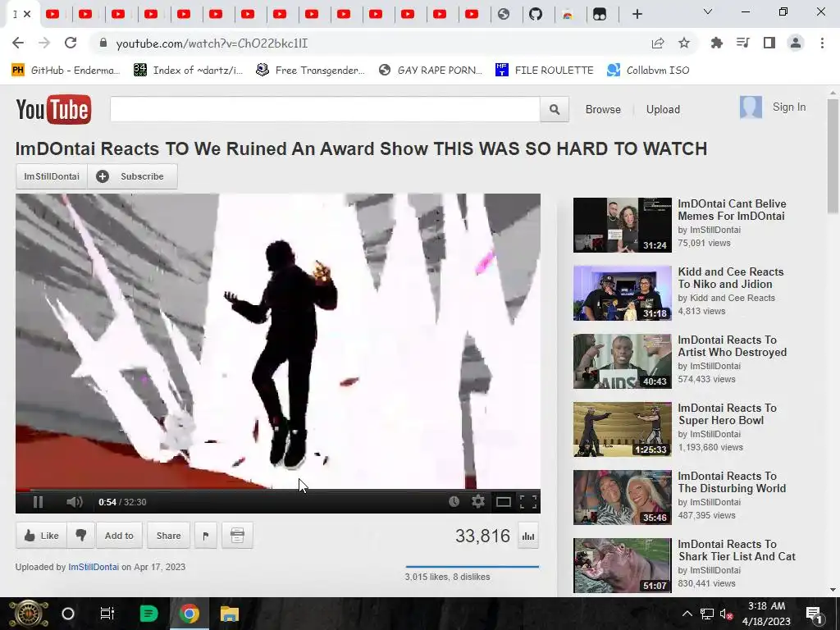Subscribe to ImStillDontai channel
The image size is (840, 630).
[132, 176]
